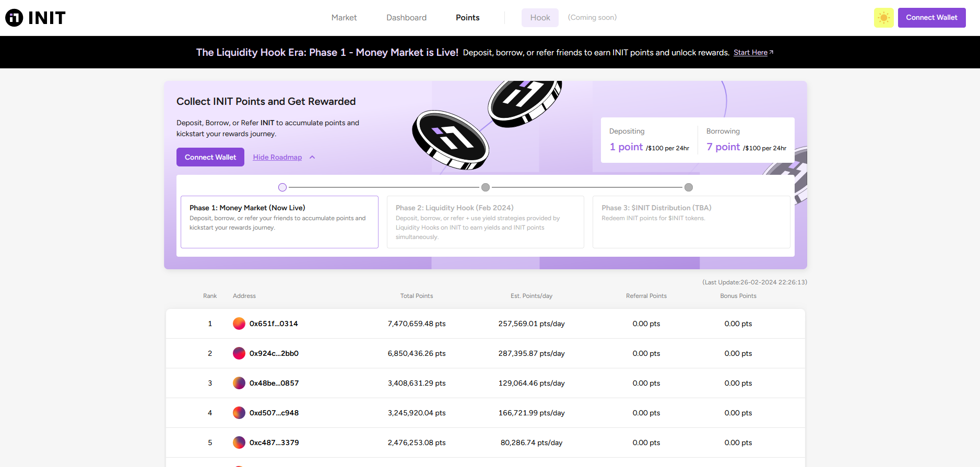Click the Hook tab

(540, 18)
